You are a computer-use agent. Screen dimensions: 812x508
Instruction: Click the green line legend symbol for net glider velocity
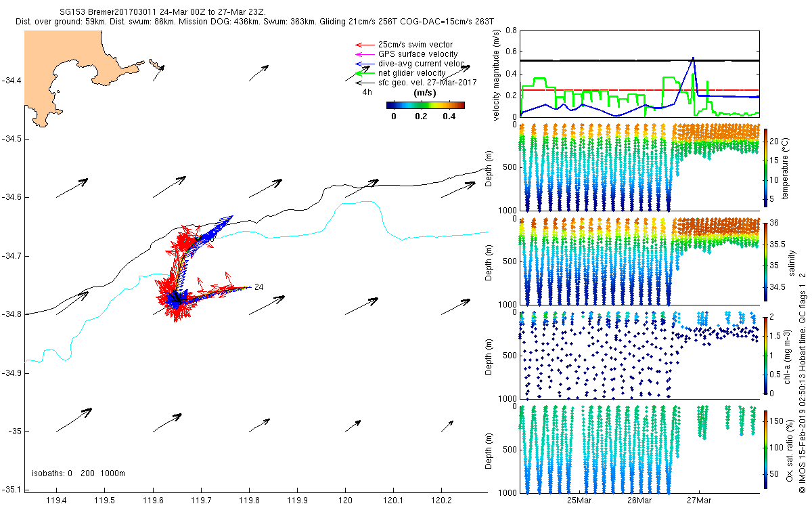click(x=365, y=72)
